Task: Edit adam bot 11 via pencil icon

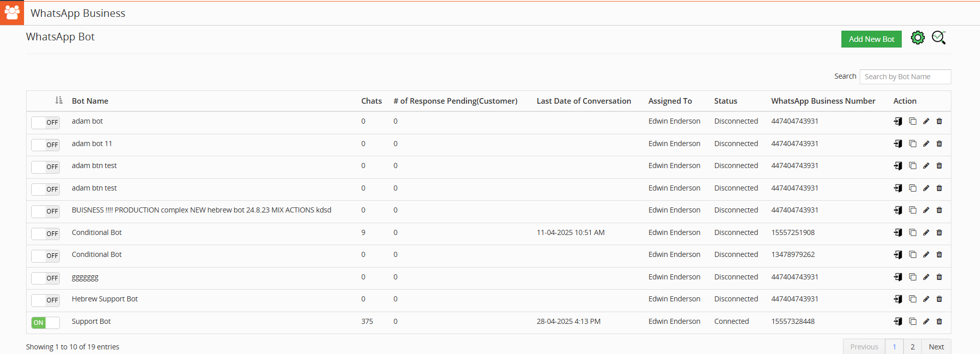Action: tap(926, 144)
